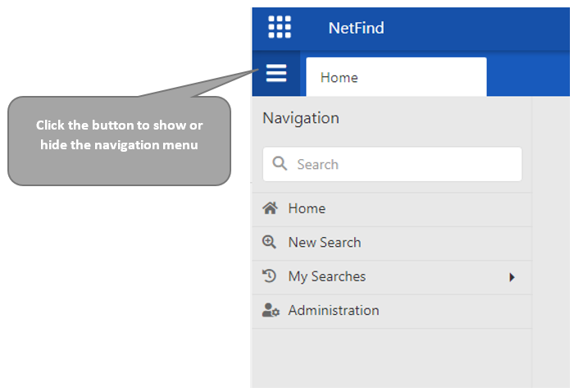Click the Home house icon in navigation

coord(270,208)
